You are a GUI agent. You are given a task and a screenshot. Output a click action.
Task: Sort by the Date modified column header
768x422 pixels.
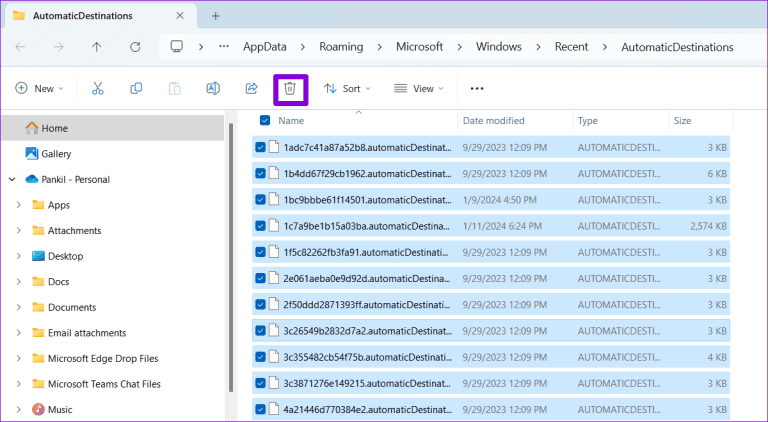(x=494, y=120)
